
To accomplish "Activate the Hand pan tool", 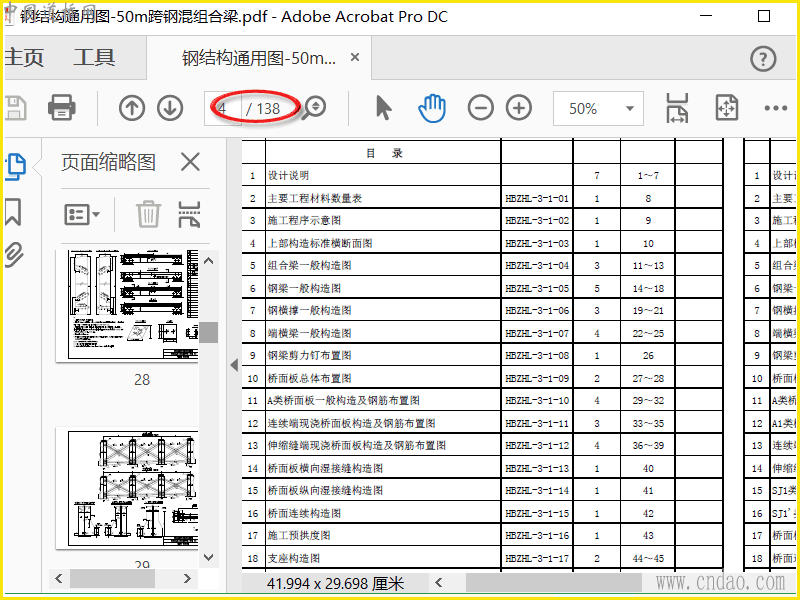I will (x=432, y=108).
